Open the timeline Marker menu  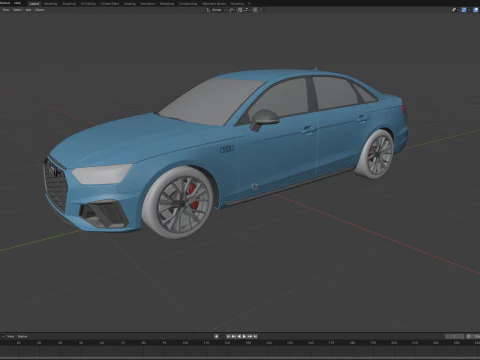click(x=22, y=337)
